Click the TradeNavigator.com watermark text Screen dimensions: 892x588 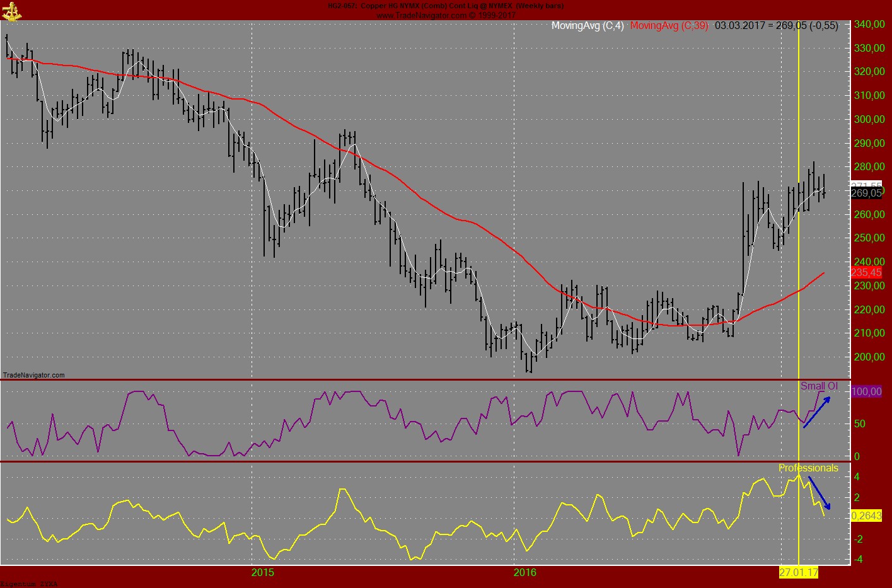(35, 374)
